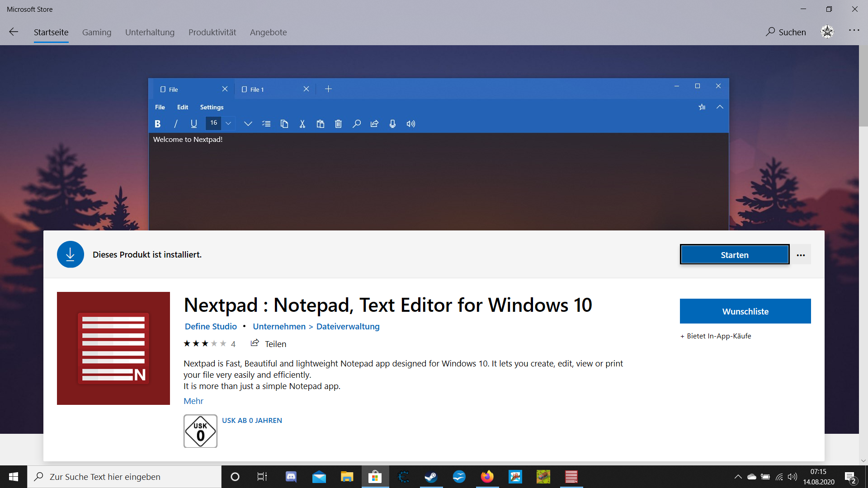Screen dimensions: 868x488
Task: Switch to the Startseite tab
Action: [51, 32]
